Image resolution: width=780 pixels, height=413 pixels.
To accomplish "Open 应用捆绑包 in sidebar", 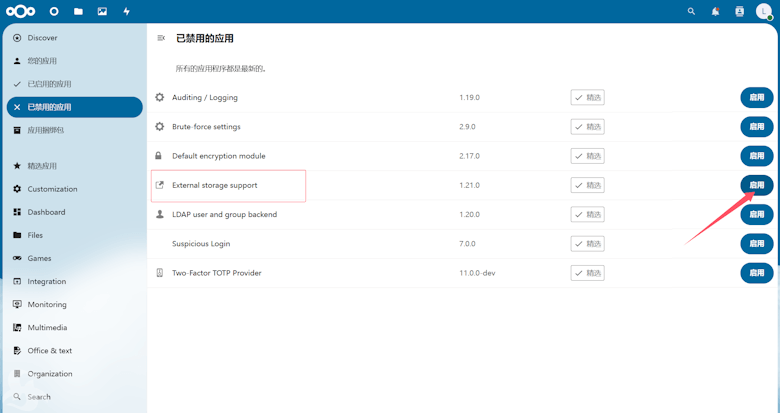I will (x=45, y=130).
